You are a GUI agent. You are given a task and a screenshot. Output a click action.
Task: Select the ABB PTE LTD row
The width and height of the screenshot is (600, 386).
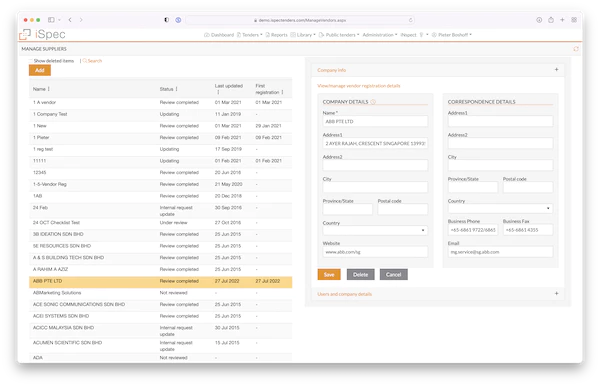(x=161, y=281)
